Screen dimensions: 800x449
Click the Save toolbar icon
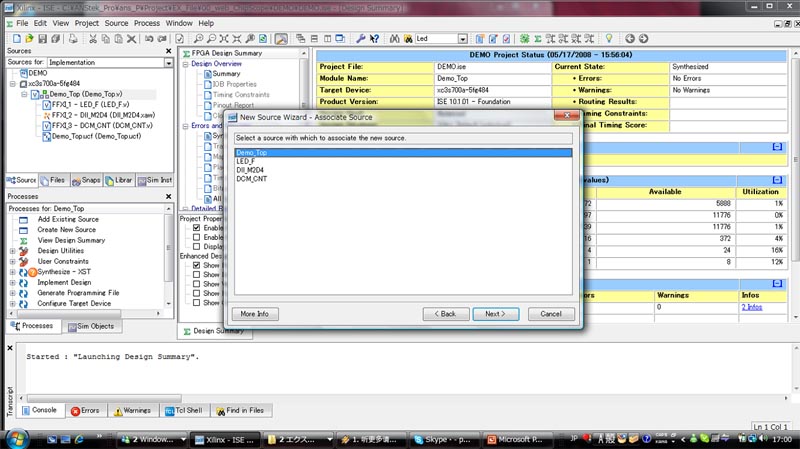tap(42, 39)
